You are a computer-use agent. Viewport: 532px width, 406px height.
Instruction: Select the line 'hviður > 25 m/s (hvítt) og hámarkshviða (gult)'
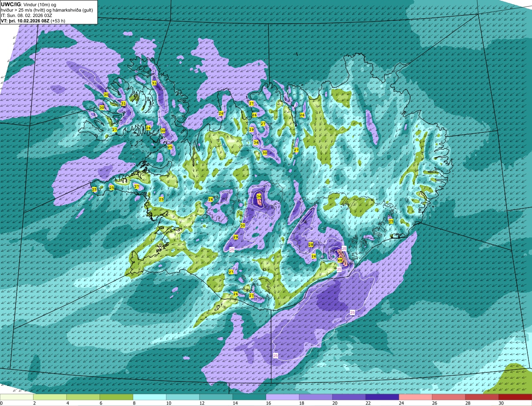[47, 10]
